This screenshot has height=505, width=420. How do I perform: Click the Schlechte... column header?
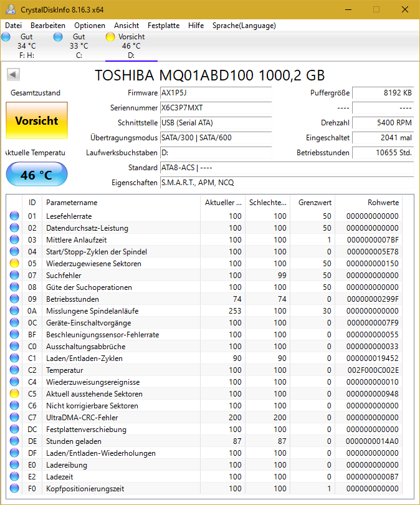267,202
